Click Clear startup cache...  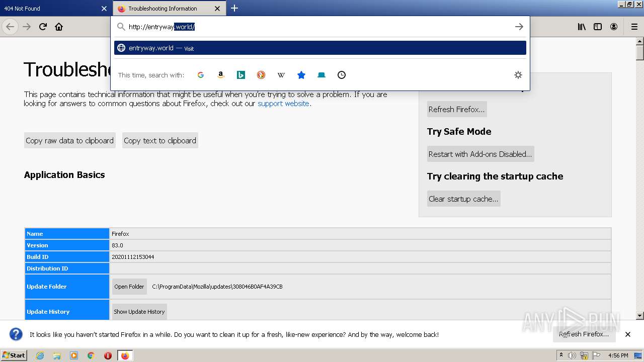click(x=463, y=199)
